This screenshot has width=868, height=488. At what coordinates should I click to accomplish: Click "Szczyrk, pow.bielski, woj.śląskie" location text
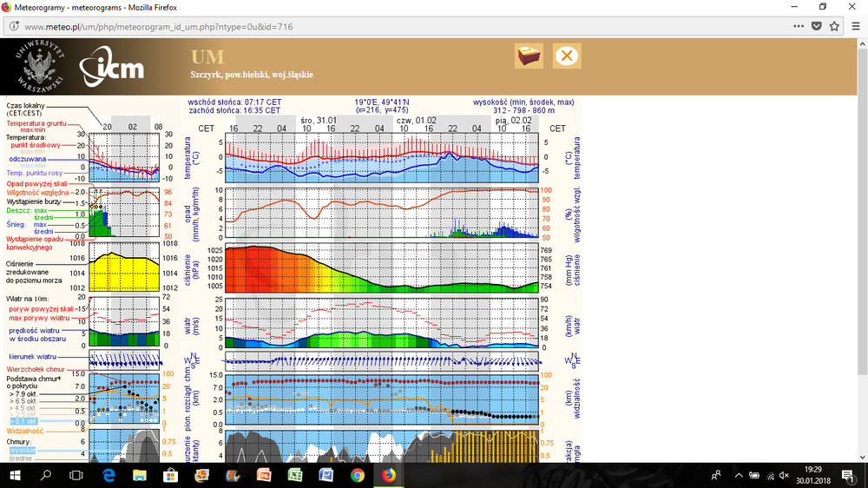pos(252,75)
